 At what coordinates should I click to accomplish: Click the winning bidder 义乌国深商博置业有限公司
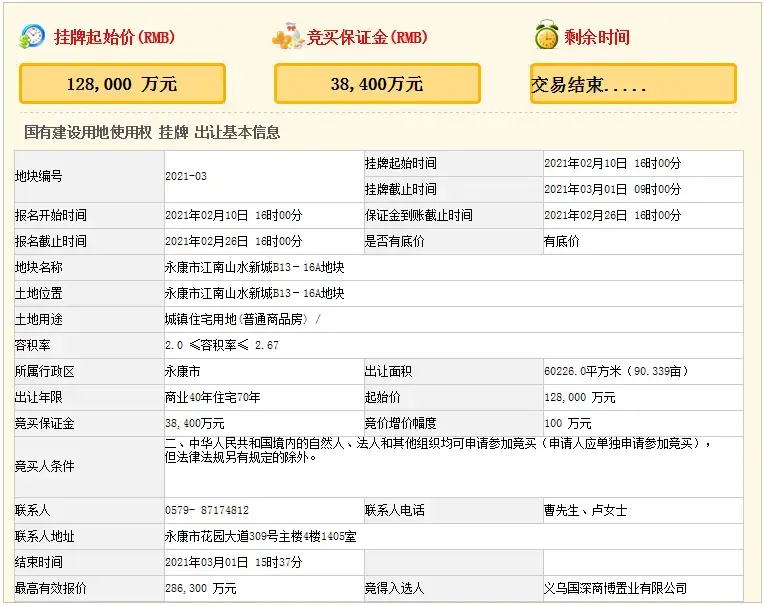pyautogui.click(x=615, y=588)
